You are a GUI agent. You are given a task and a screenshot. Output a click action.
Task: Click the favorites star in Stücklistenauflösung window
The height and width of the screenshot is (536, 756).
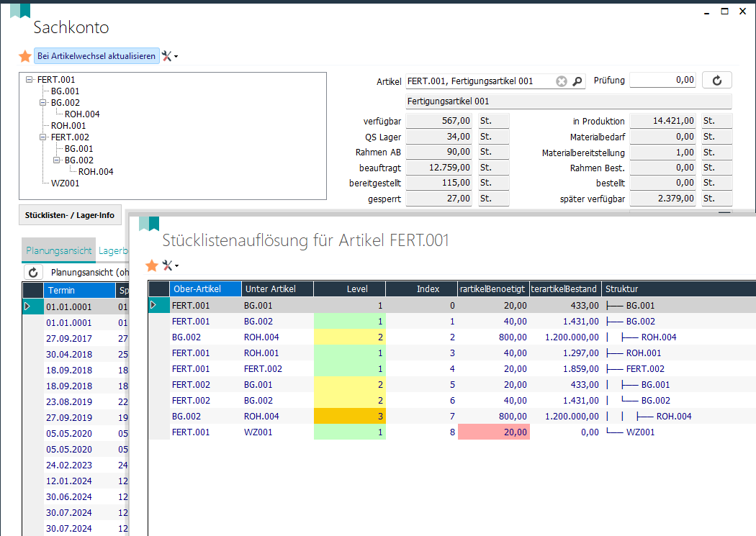click(152, 265)
